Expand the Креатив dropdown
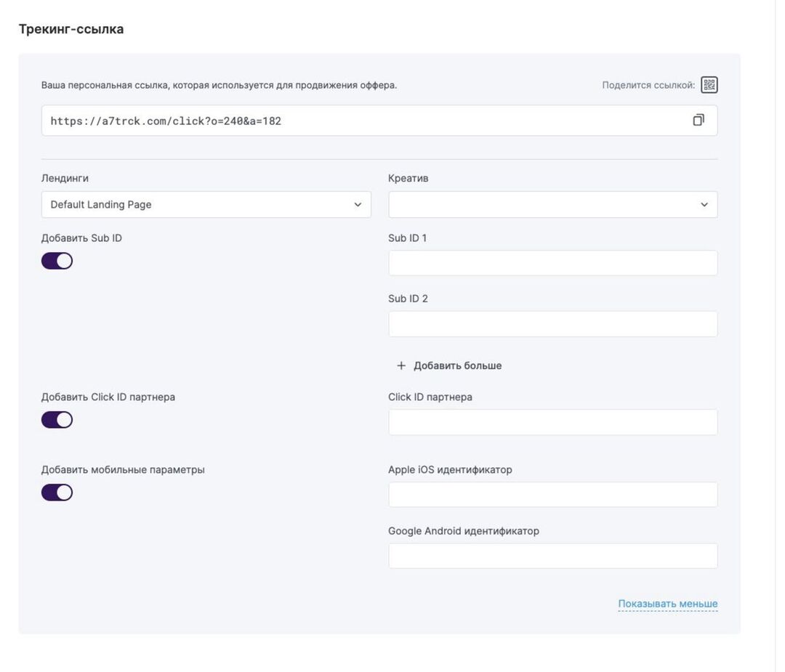The height and width of the screenshot is (672, 785). (552, 204)
